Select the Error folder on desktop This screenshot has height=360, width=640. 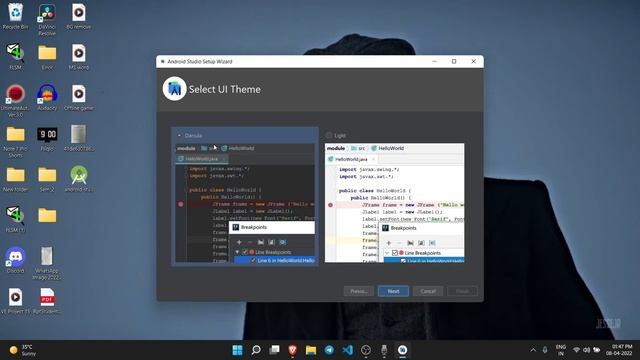click(x=47, y=57)
